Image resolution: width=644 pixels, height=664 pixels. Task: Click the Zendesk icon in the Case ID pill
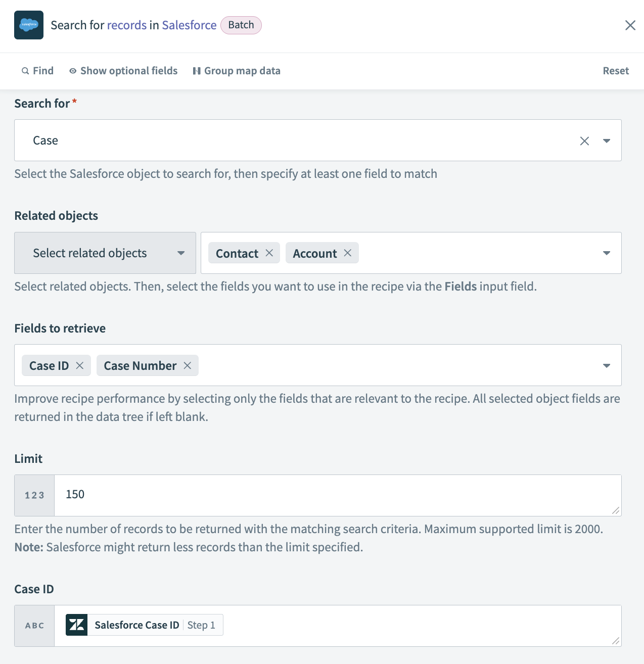coord(76,625)
